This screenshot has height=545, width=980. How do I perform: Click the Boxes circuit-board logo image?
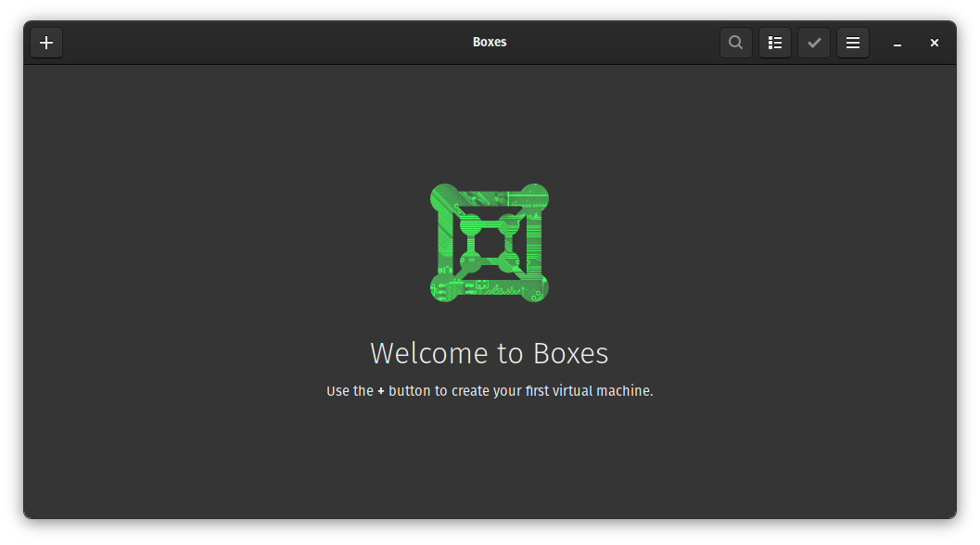pos(489,243)
